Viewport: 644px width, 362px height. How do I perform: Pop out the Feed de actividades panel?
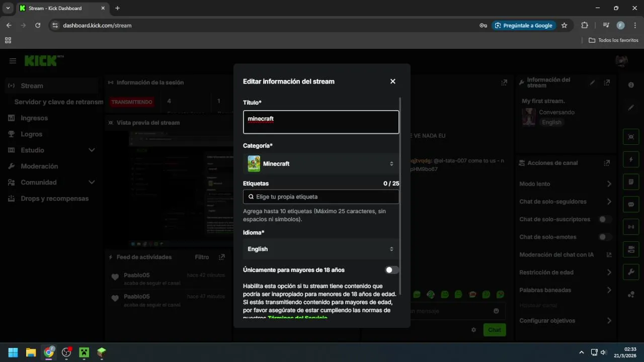pos(221,257)
